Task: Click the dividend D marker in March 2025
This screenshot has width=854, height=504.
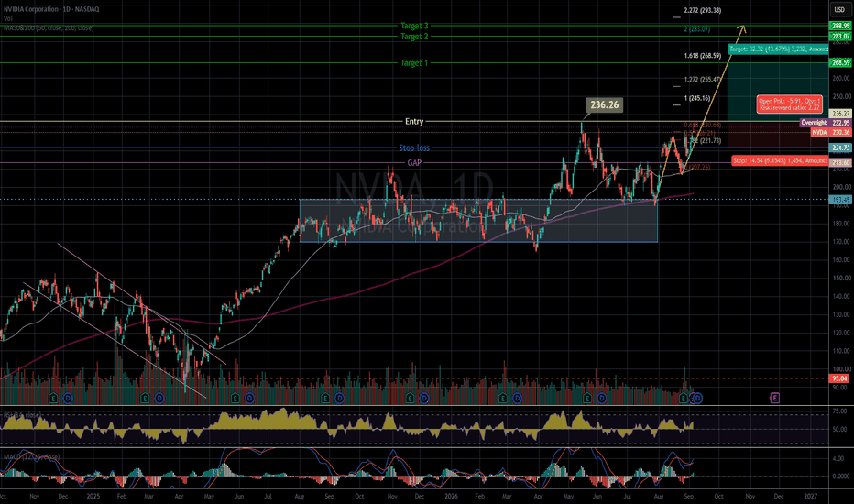Action: [159, 399]
